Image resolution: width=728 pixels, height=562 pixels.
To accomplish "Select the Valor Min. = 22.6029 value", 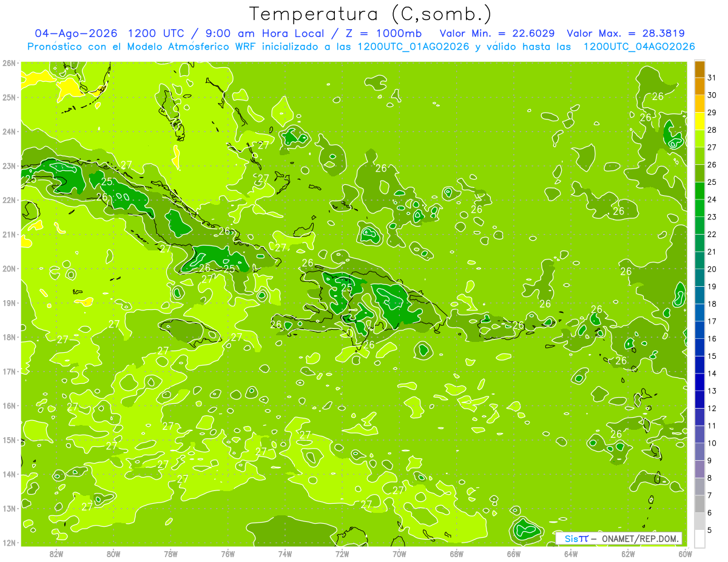I will point(497,33).
